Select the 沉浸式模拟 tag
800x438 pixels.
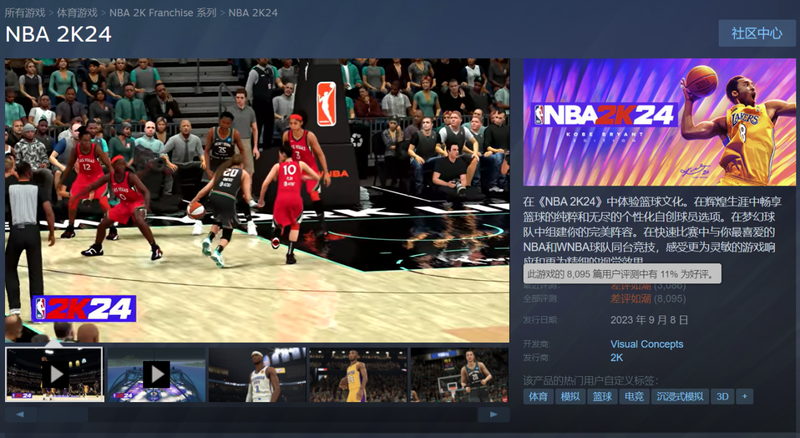680,397
